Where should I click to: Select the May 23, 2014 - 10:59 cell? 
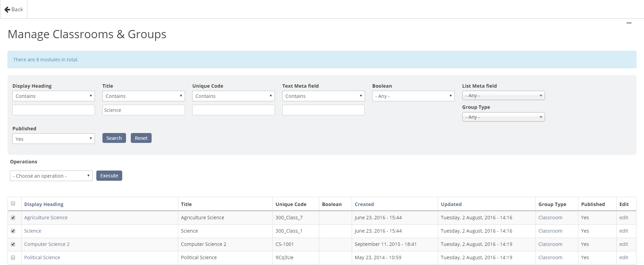tap(395, 257)
